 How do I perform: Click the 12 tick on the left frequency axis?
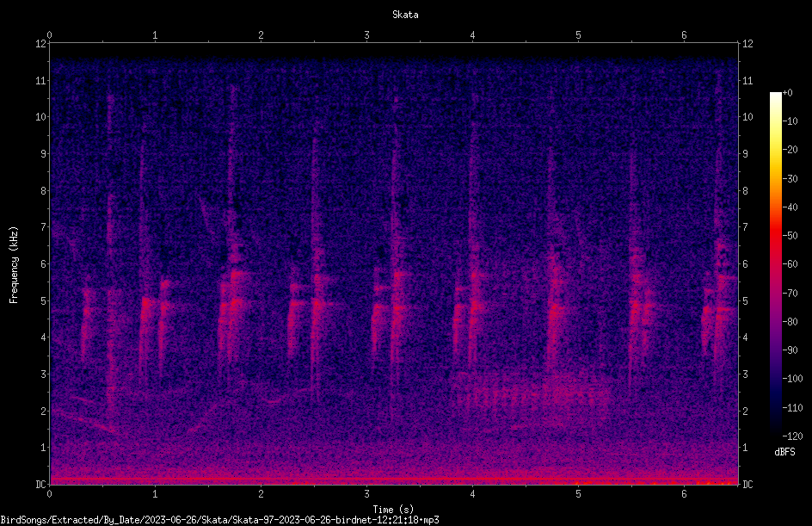pyautogui.click(x=41, y=44)
